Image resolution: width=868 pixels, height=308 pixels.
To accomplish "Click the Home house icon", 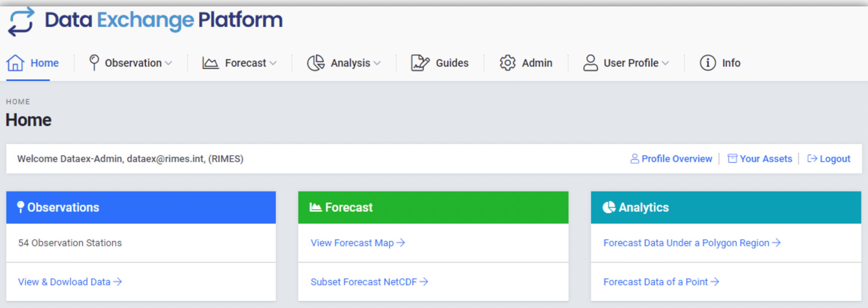I will tap(15, 63).
